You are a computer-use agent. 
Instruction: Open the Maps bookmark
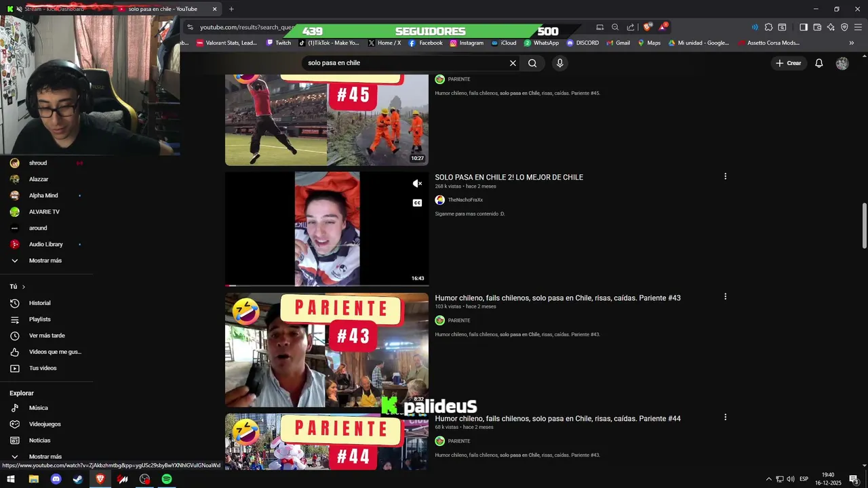pyautogui.click(x=649, y=43)
